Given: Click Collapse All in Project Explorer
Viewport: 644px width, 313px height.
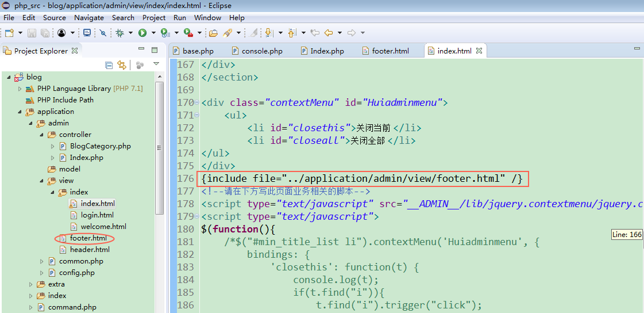Looking at the screenshot, I should [x=109, y=64].
